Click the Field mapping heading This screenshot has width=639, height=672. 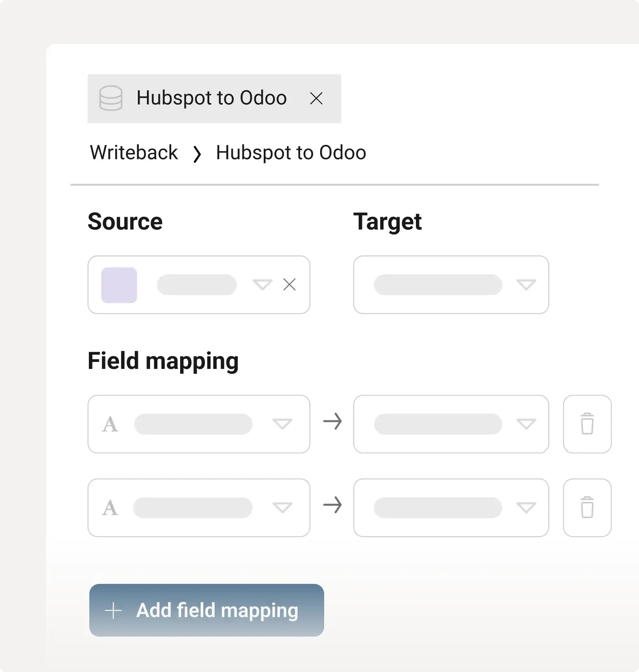163,362
